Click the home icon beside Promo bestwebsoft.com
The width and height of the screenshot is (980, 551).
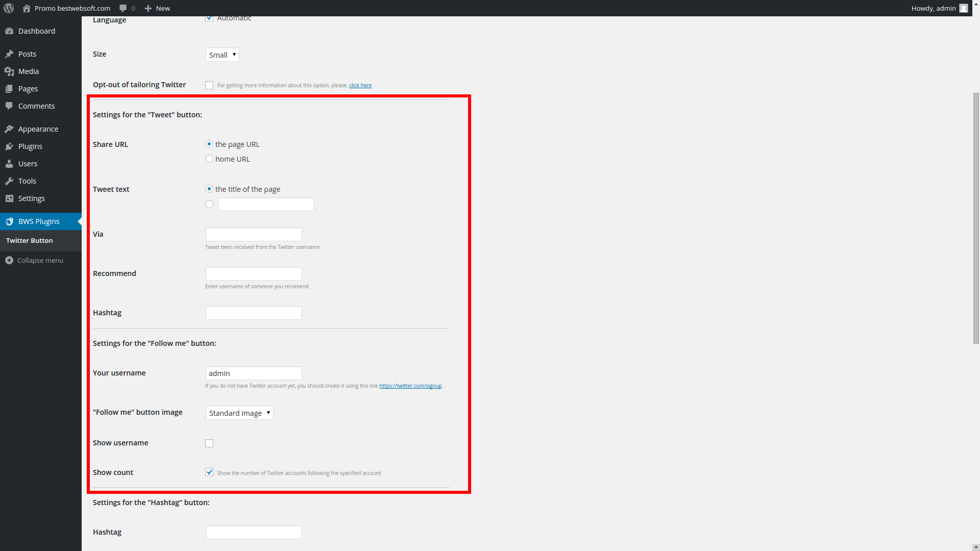point(27,8)
